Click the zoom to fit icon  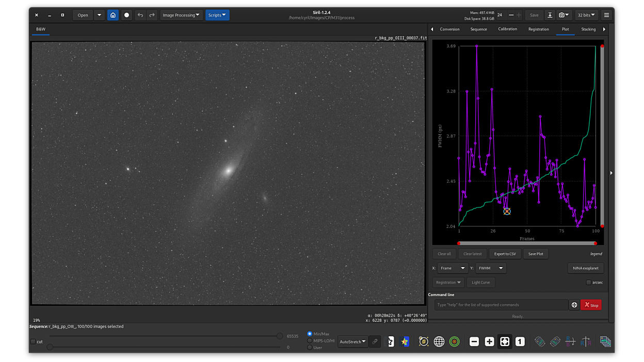505,341
